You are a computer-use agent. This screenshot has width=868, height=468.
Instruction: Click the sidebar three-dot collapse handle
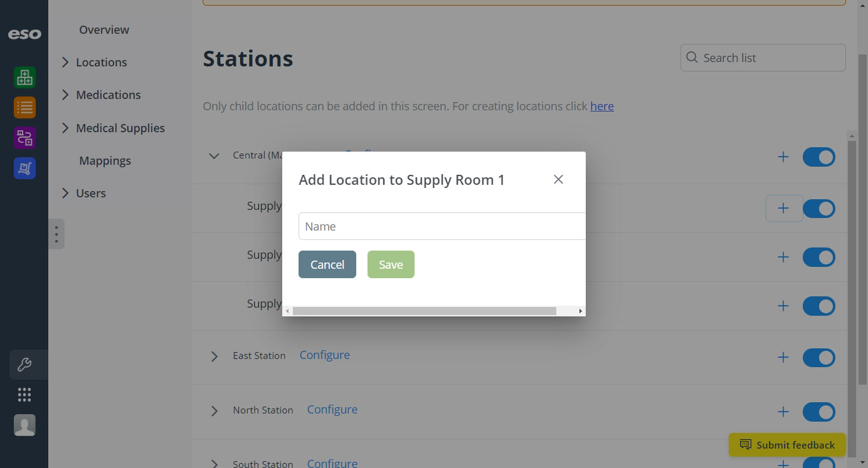click(56, 234)
